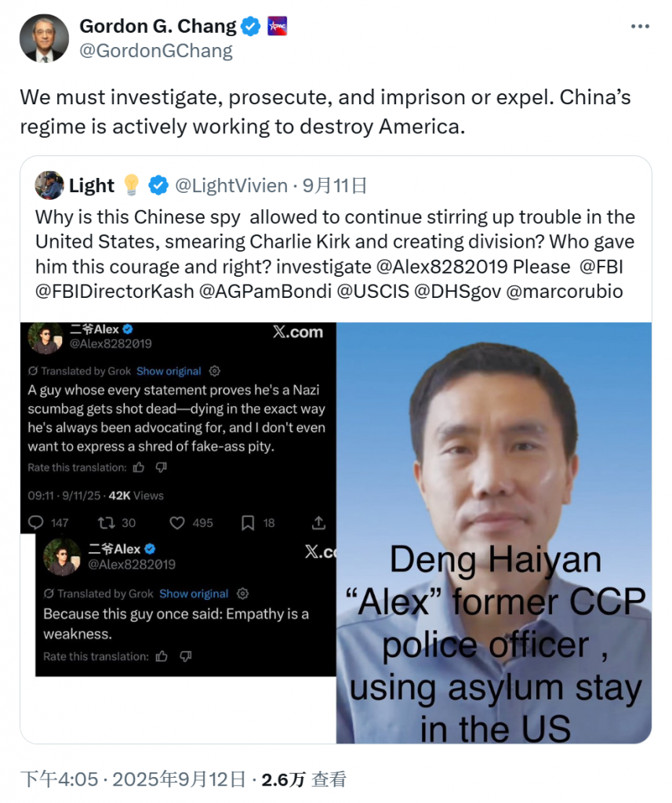The height and width of the screenshot is (803, 672).
Task: Click thumbs up on first translation rating
Action: click(x=138, y=467)
